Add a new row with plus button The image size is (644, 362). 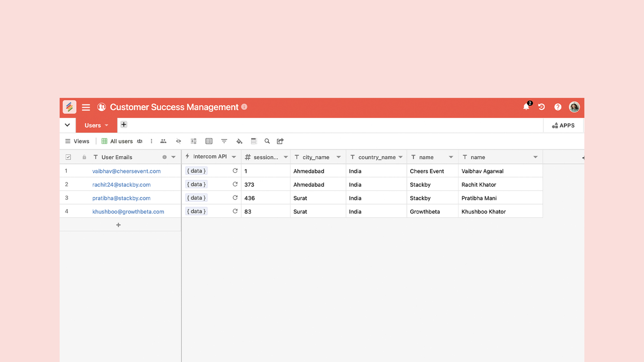118,225
